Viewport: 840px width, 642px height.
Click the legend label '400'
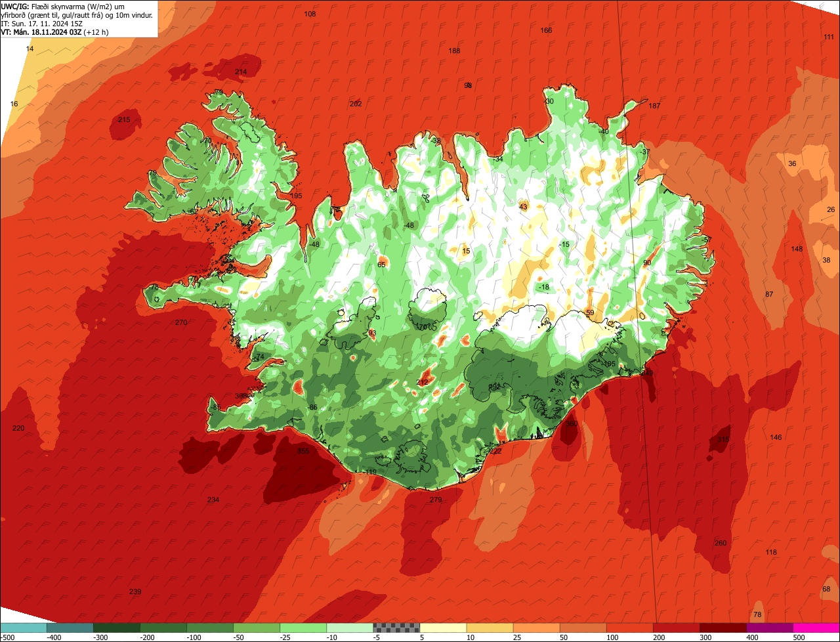click(x=752, y=637)
